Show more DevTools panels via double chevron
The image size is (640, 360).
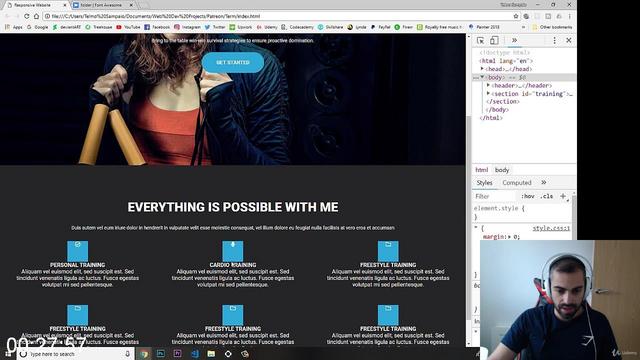click(514, 40)
